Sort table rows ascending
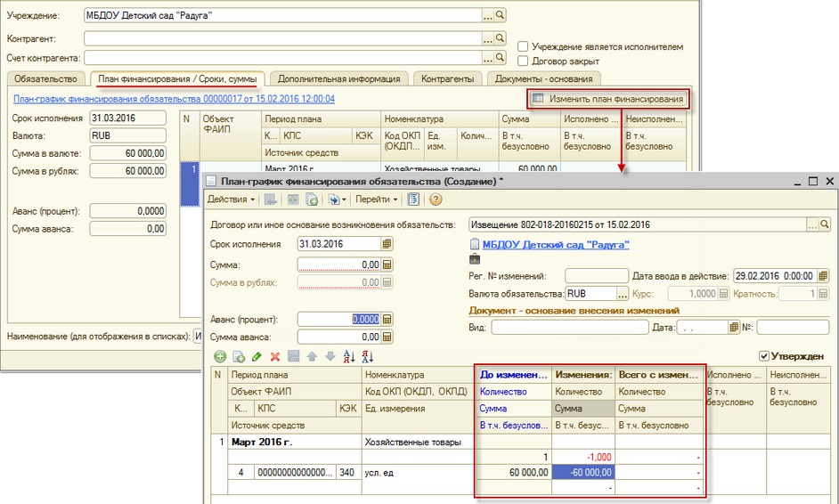The height and width of the screenshot is (504, 839). 348,356
